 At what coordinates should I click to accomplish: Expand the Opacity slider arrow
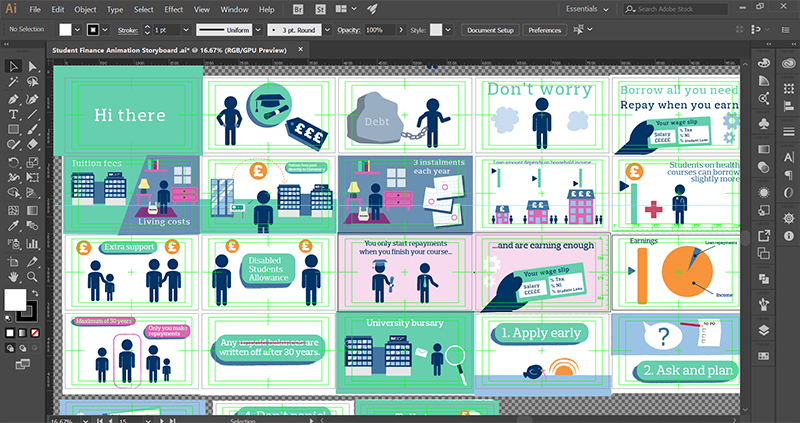[401, 30]
